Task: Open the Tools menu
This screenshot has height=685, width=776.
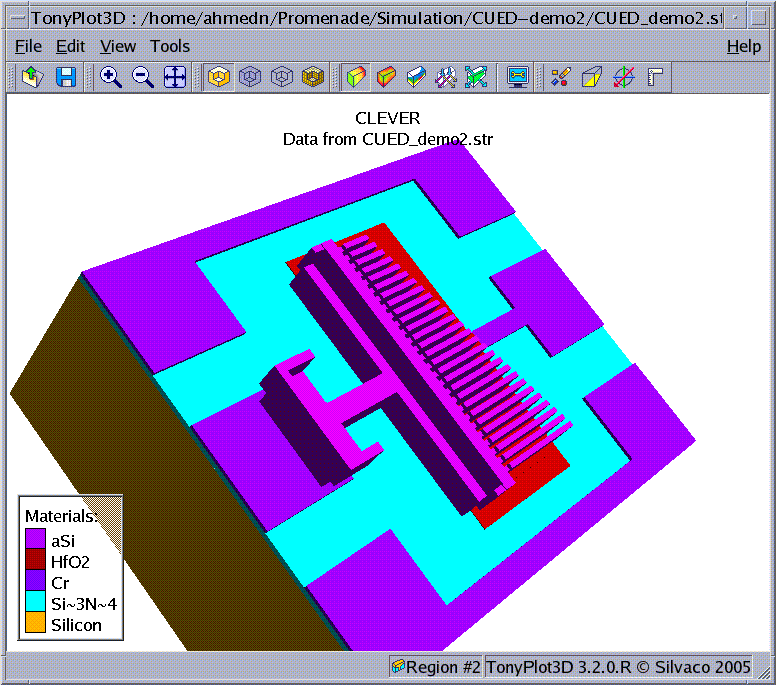Action: (x=170, y=47)
